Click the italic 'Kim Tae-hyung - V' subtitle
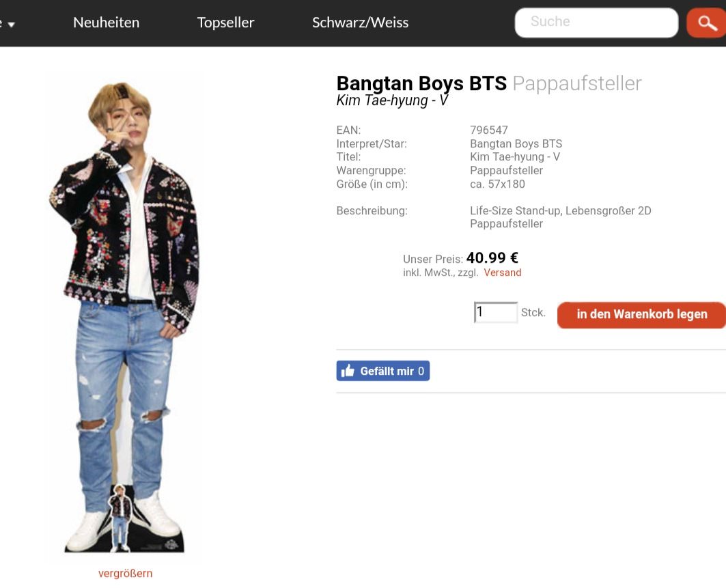Image resolution: width=726 pixels, height=588 pixels. click(x=392, y=100)
